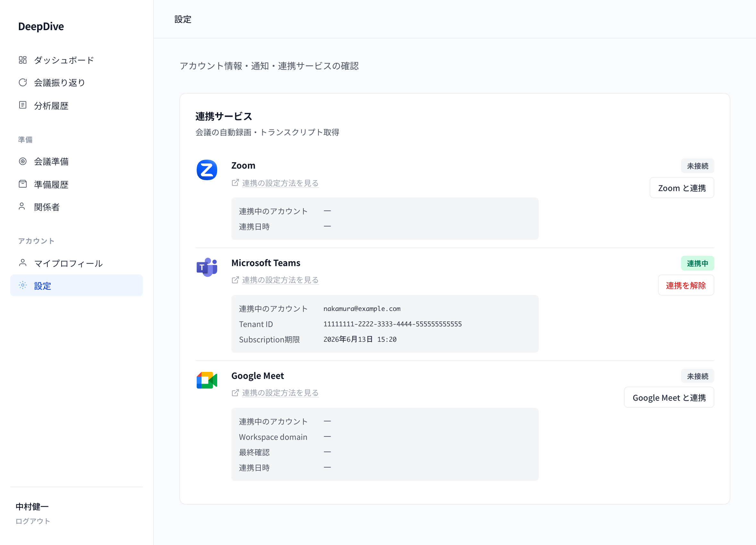
Task: Click the 連携サービス heading
Action: point(224,116)
